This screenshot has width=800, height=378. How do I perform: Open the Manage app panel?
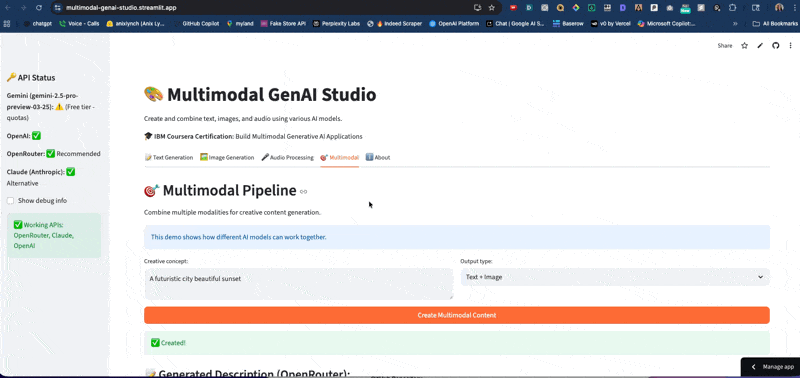(772, 367)
